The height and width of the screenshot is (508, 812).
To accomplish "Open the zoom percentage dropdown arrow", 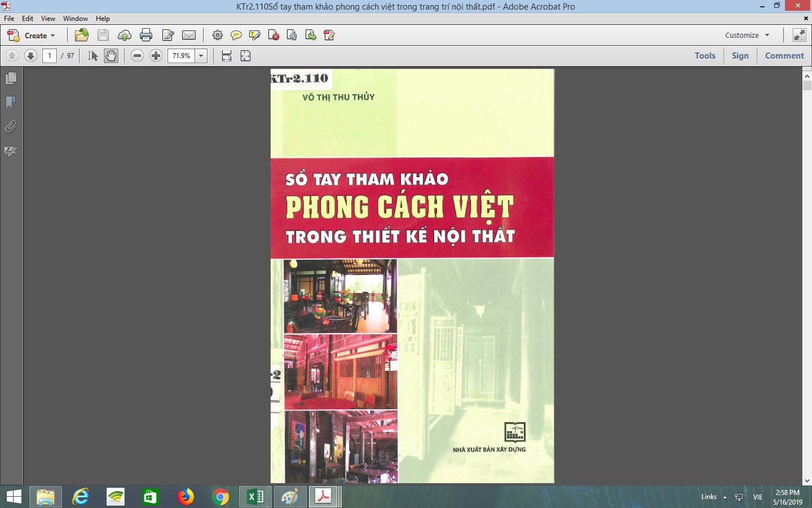I will 201,56.
